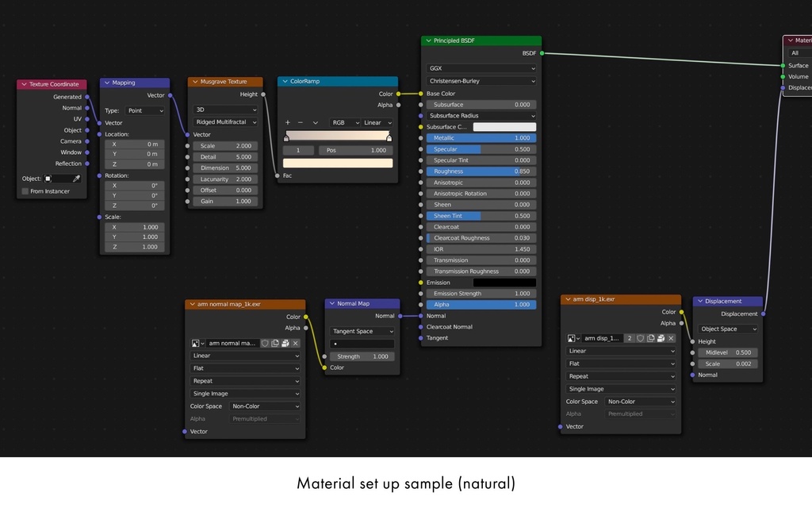812x508 pixels.
Task: Enable the From Instancer checkbox
Action: 25,191
